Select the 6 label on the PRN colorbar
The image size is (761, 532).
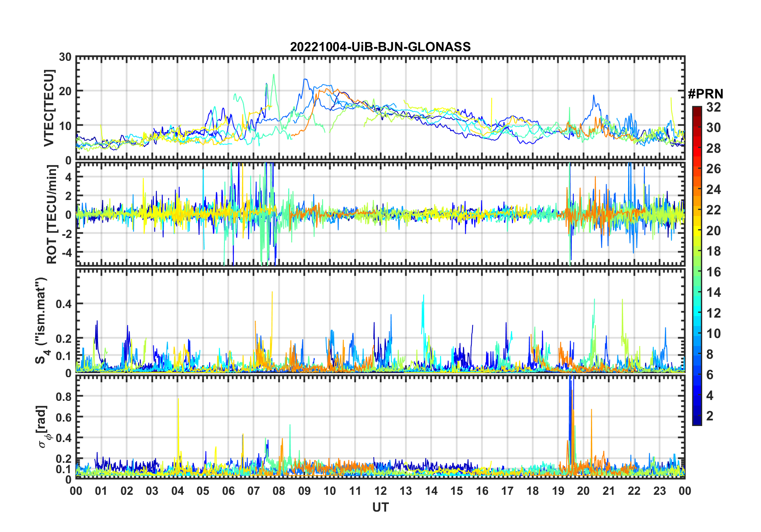tap(710, 375)
